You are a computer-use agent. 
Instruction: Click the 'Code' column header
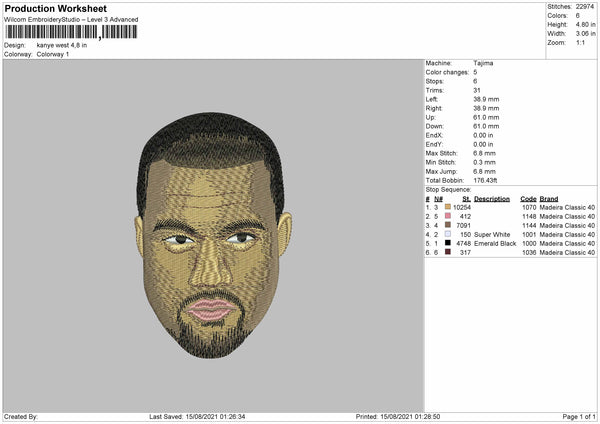pos(528,199)
